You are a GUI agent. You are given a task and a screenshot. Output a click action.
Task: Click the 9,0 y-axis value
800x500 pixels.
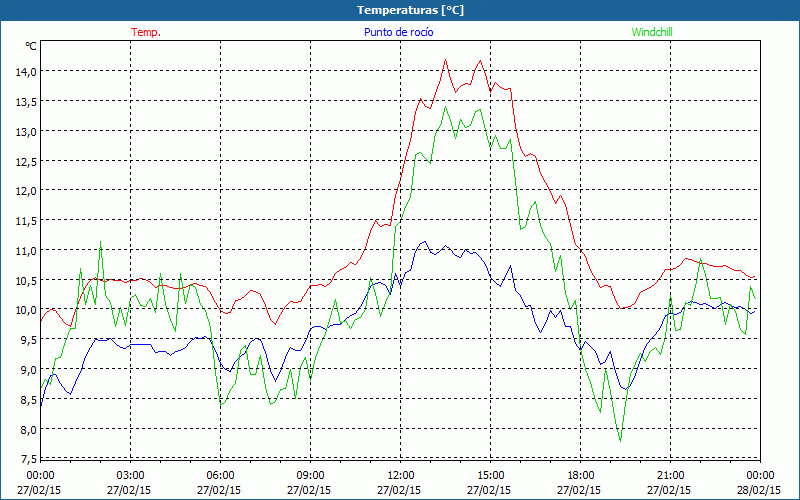tap(29, 370)
